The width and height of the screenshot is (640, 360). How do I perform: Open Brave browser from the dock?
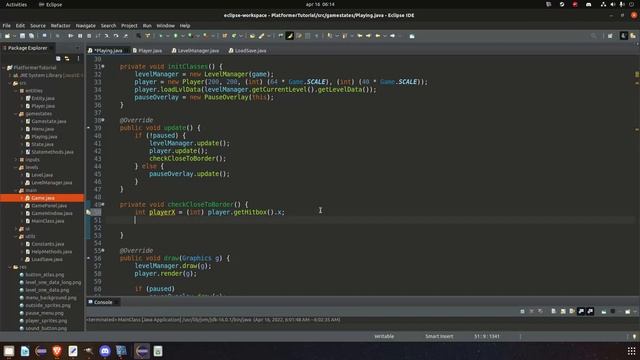[x=57, y=351]
